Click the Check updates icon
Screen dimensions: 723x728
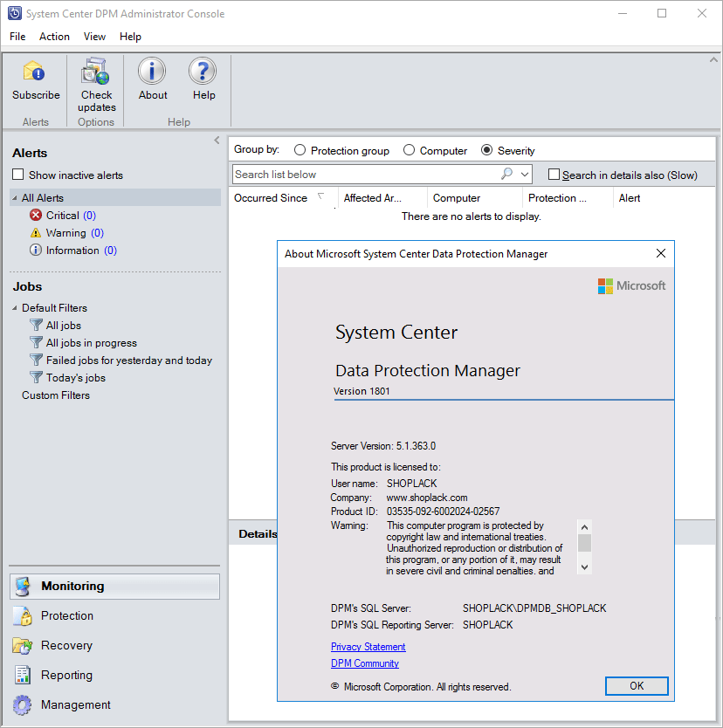tap(96, 71)
